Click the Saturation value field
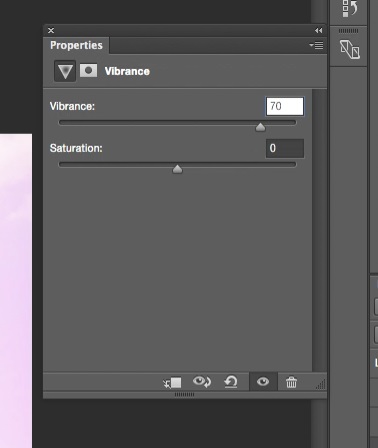378x448 pixels. (x=285, y=148)
